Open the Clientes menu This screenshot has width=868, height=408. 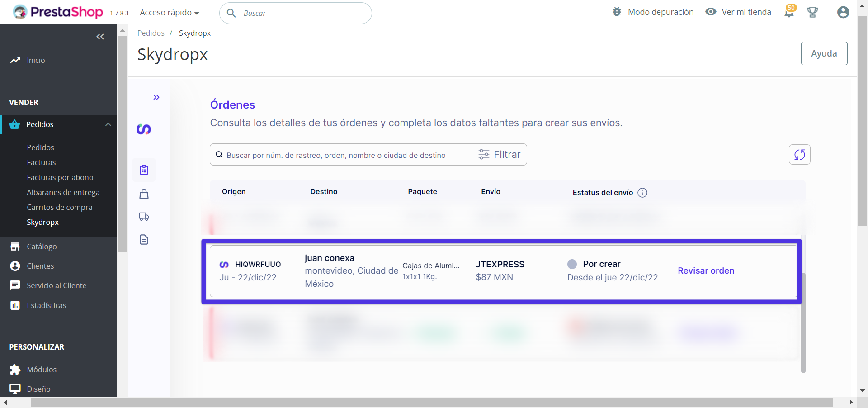tap(40, 266)
